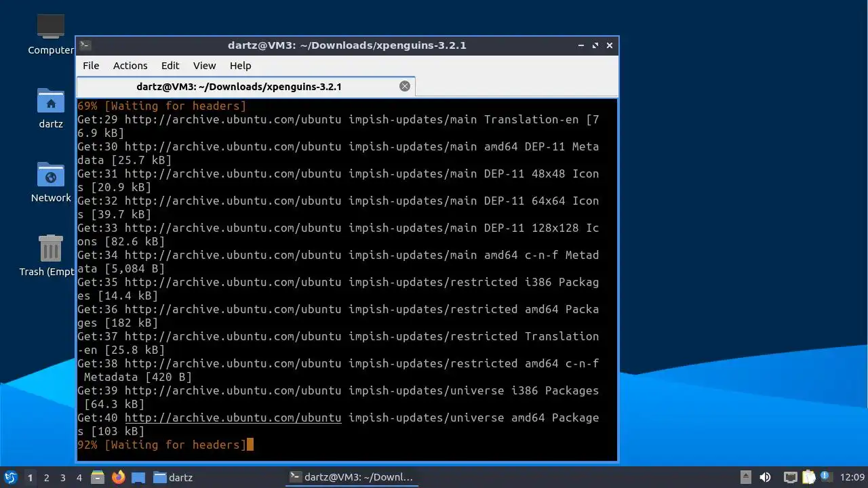The image size is (868, 488).
Task: Click the dartz@VM3 terminal taskbar button
Action: pos(353,477)
